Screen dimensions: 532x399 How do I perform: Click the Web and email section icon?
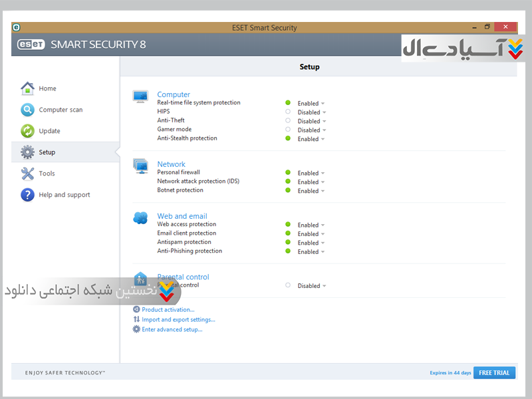[140, 218]
